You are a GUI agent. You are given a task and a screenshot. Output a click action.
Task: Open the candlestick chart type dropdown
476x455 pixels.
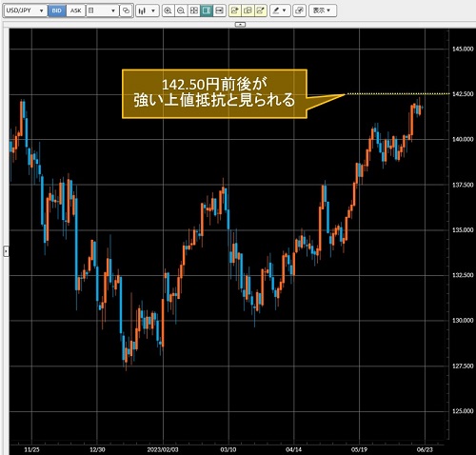(x=148, y=10)
